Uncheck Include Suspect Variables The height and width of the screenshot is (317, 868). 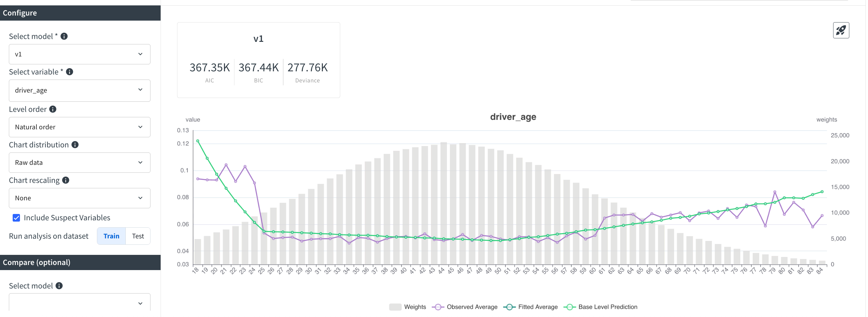[x=16, y=217]
